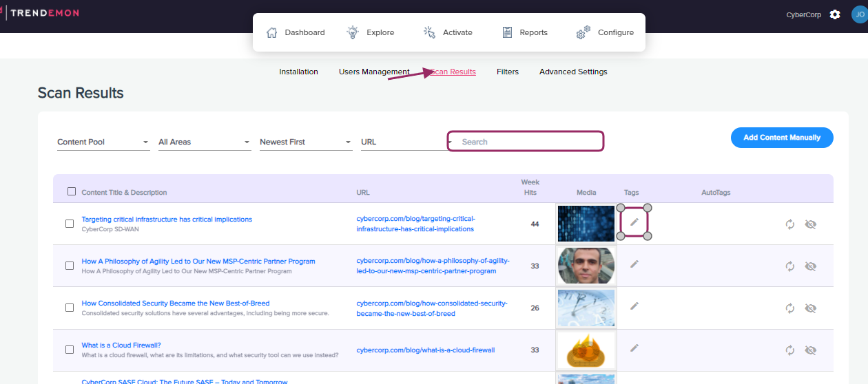Click the URL column header in table
Viewport: 868px width, 384px height.
pos(363,192)
